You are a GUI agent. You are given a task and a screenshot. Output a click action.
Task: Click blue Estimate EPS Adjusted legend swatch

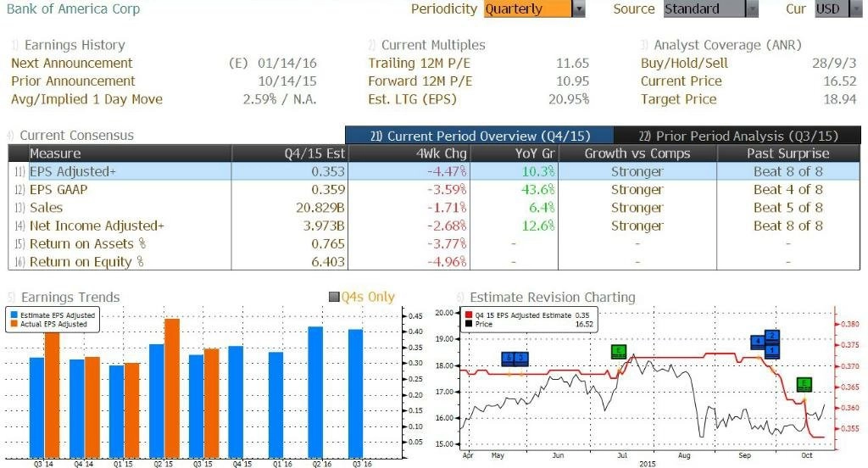point(14,315)
